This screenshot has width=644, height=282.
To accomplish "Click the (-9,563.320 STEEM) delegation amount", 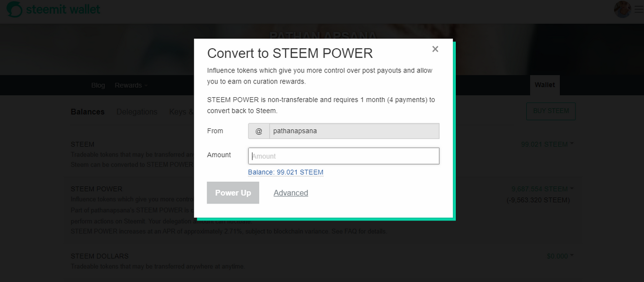I will [x=538, y=200].
